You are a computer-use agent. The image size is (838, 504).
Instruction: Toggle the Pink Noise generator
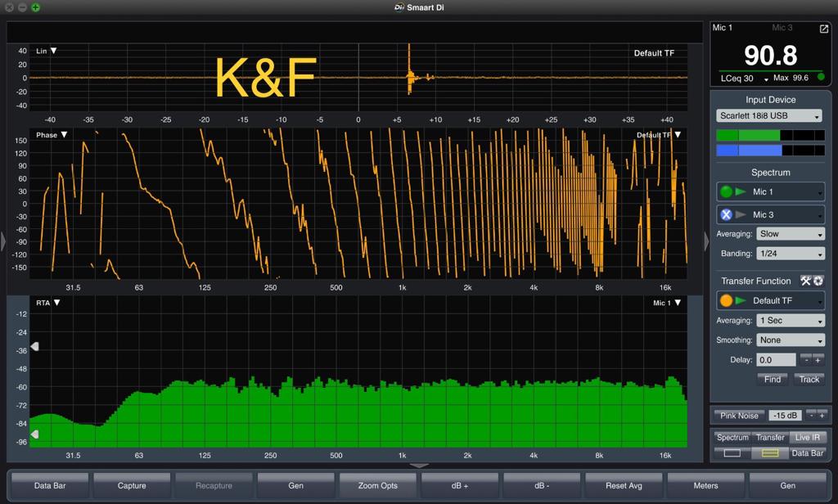coord(739,416)
